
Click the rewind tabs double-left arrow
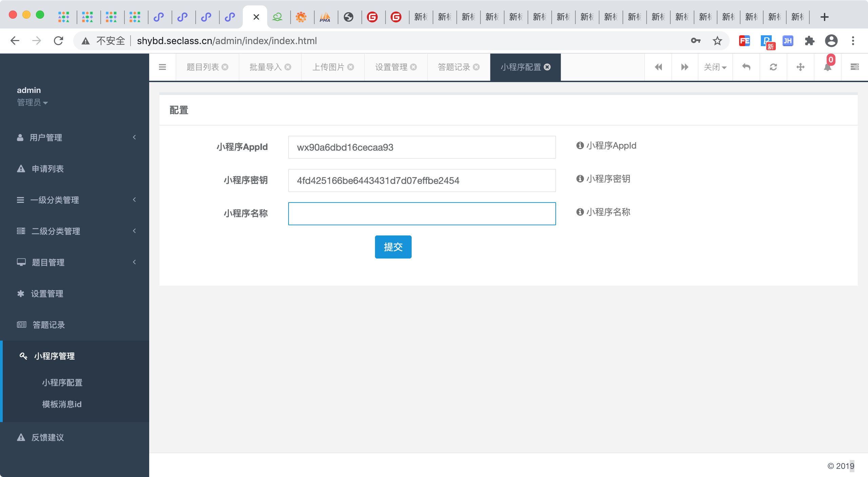point(658,67)
